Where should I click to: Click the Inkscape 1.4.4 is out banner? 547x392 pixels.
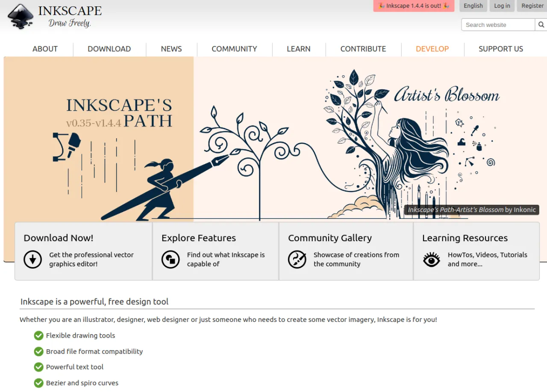coord(414,6)
